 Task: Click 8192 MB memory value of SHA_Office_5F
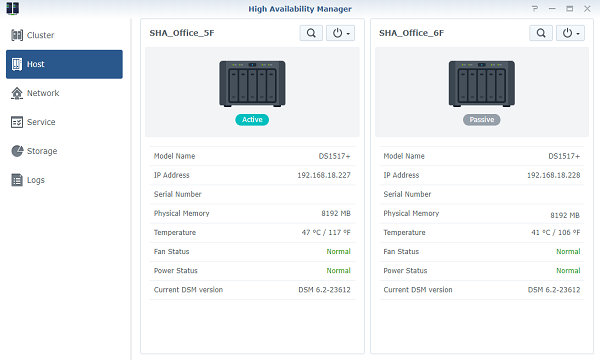click(336, 213)
